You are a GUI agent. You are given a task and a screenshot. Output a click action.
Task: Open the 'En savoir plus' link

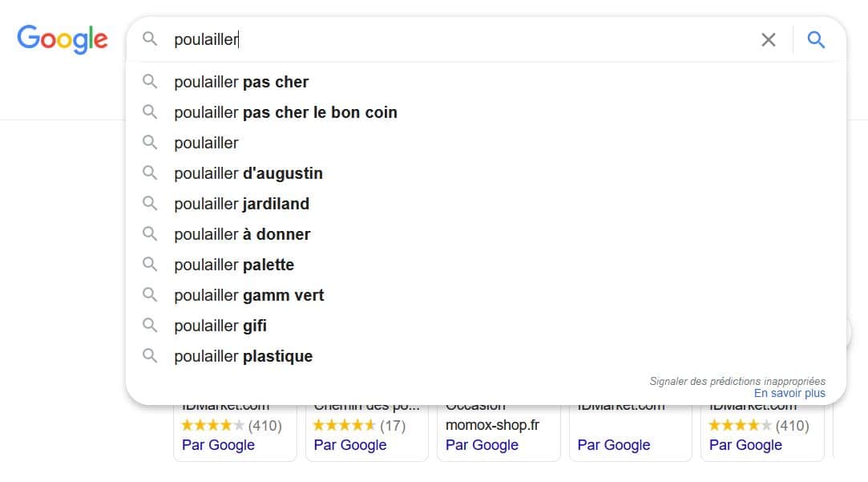789,394
